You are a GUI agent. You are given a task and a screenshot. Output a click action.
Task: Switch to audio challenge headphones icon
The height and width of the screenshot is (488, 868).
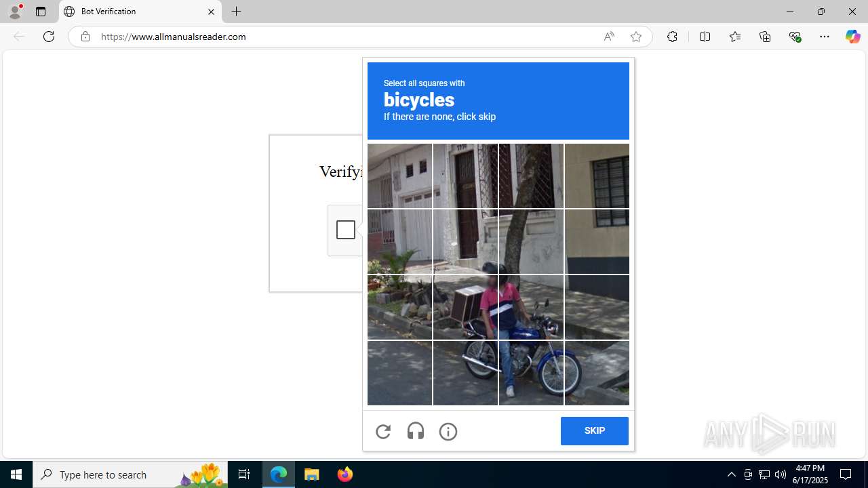click(416, 431)
